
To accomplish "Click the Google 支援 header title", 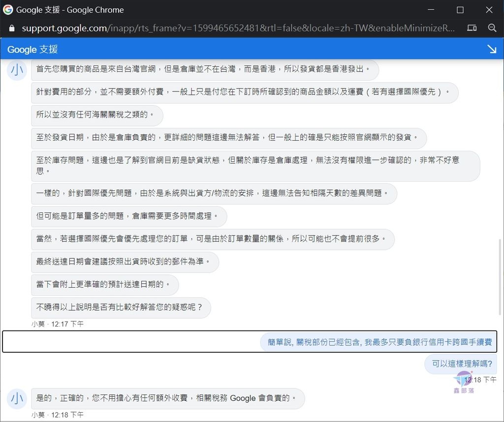I will [x=32, y=50].
